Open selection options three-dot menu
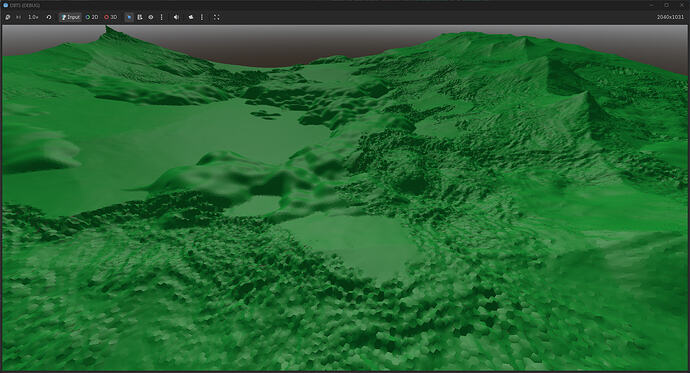 (161, 17)
